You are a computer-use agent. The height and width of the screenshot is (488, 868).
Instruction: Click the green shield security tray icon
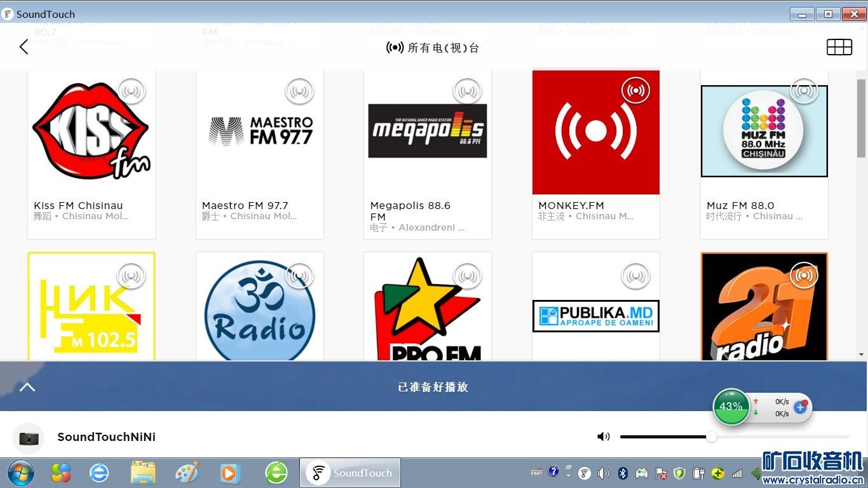pyautogui.click(x=679, y=473)
